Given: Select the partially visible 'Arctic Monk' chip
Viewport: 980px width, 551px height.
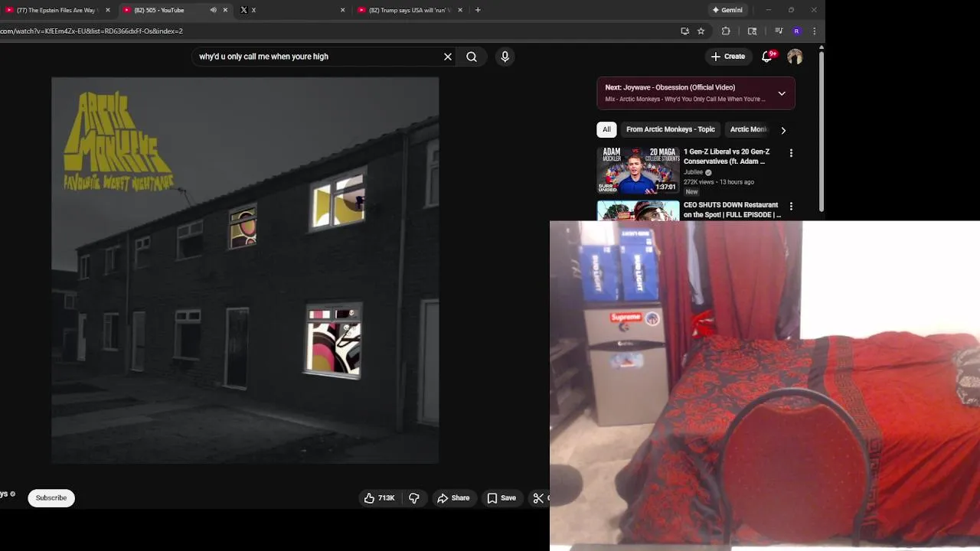Looking at the screenshot, I should pos(748,129).
